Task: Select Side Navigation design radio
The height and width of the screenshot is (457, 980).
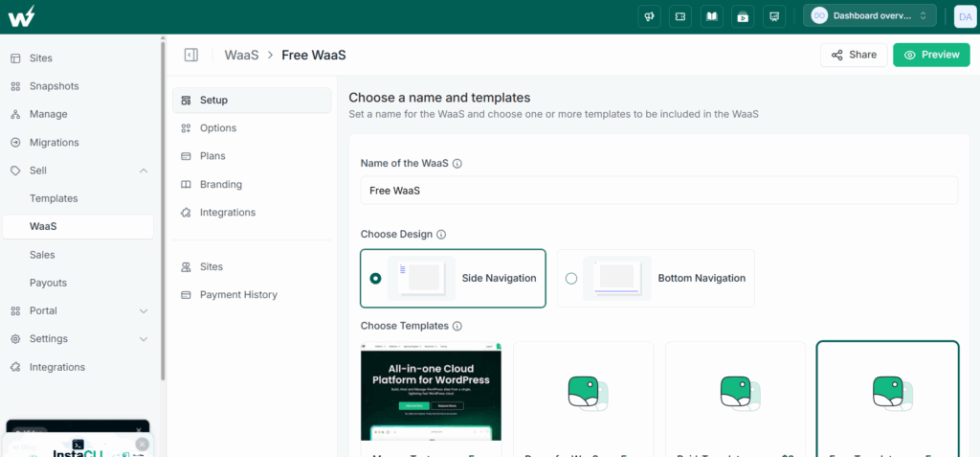Action: [x=375, y=279]
